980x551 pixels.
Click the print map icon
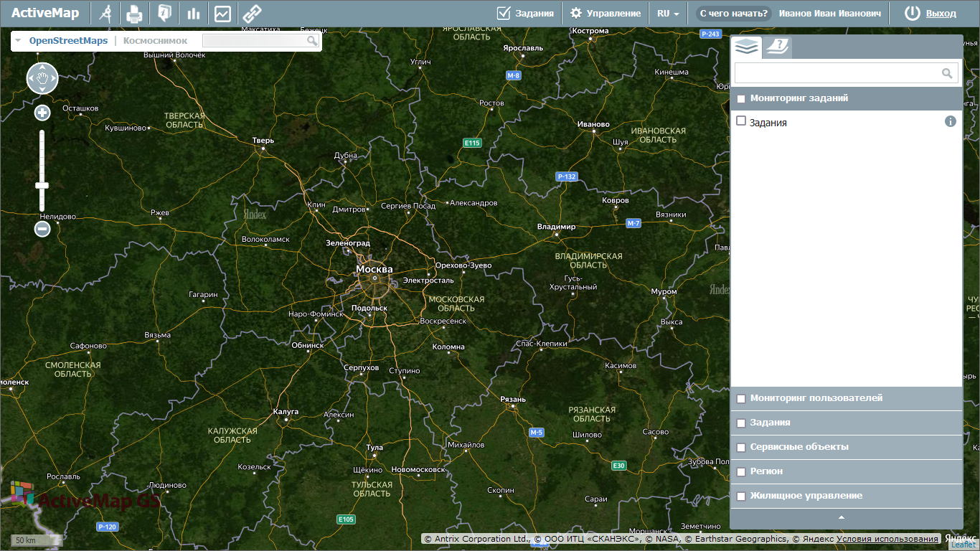(134, 14)
